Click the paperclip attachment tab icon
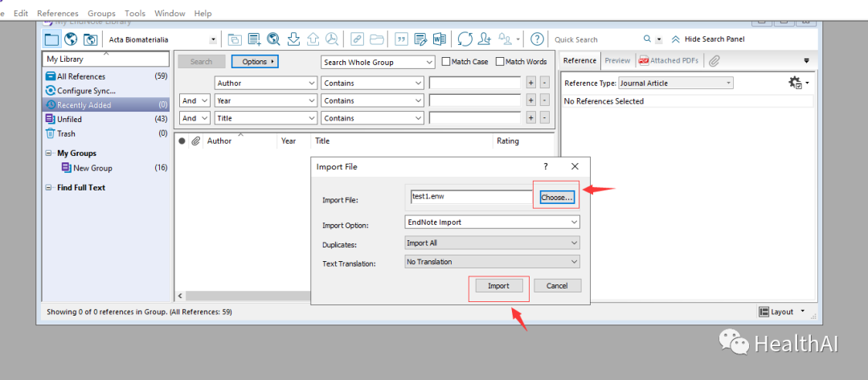The height and width of the screenshot is (380, 868). tap(714, 61)
